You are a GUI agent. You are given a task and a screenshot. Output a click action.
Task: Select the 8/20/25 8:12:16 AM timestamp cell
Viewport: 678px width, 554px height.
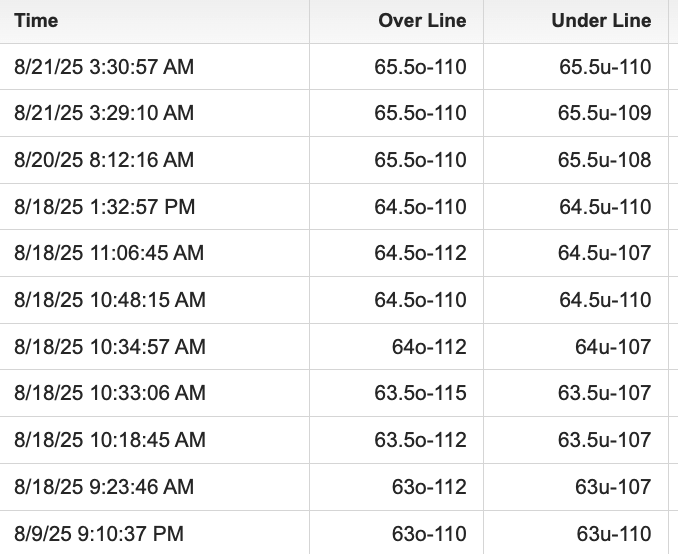[x=104, y=160]
